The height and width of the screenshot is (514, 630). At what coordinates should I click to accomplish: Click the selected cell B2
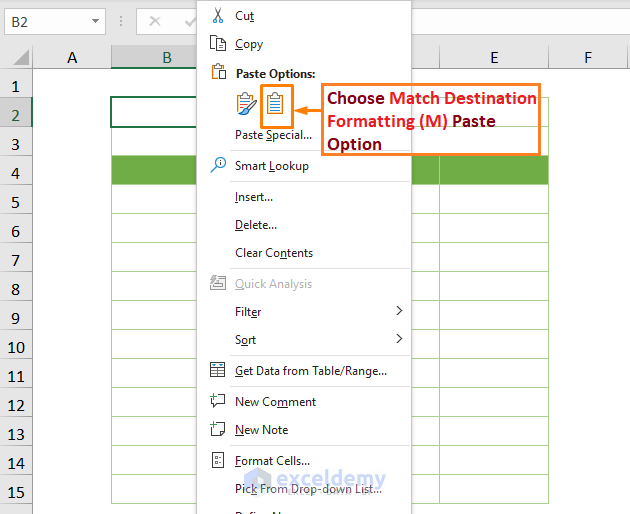point(154,112)
